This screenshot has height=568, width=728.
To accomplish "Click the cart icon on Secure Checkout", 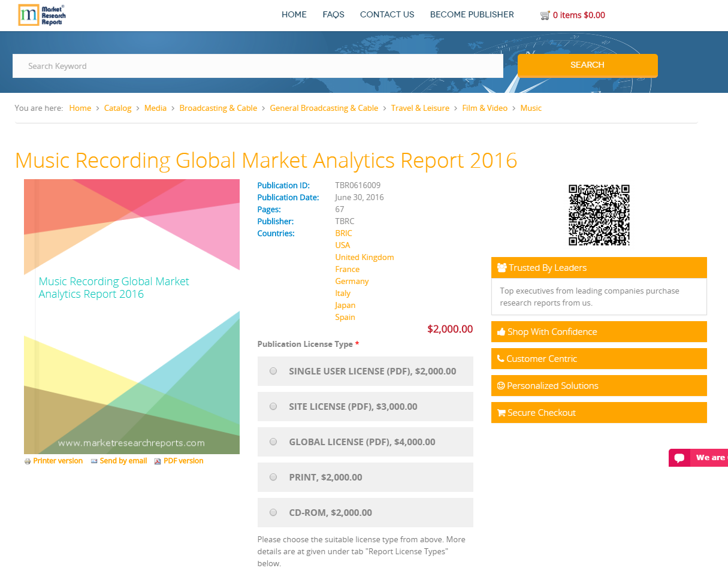I will click(502, 413).
